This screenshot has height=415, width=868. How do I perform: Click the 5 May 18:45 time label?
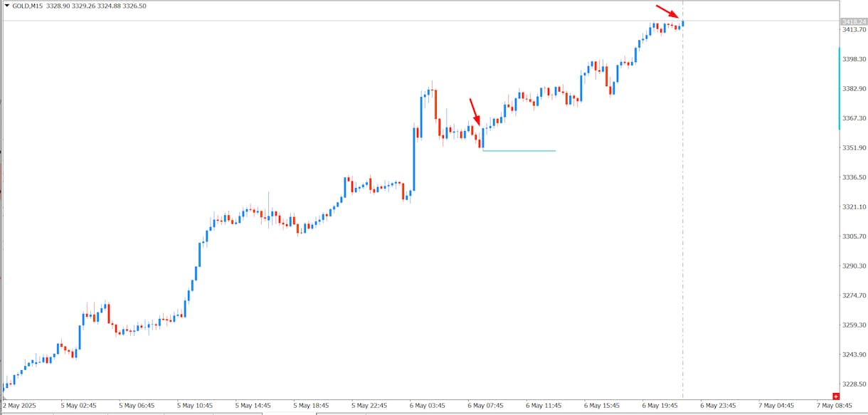[312, 406]
